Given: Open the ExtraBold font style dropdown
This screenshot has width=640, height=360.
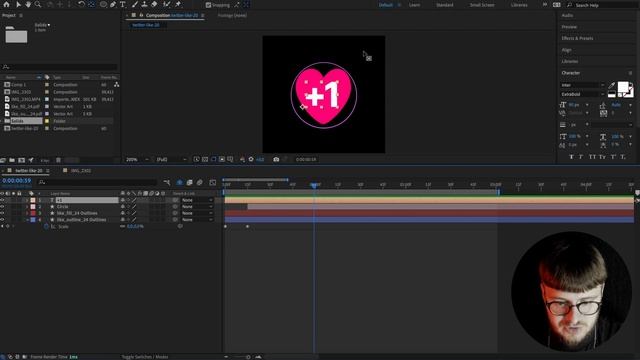Looking at the screenshot, I should click(582, 94).
